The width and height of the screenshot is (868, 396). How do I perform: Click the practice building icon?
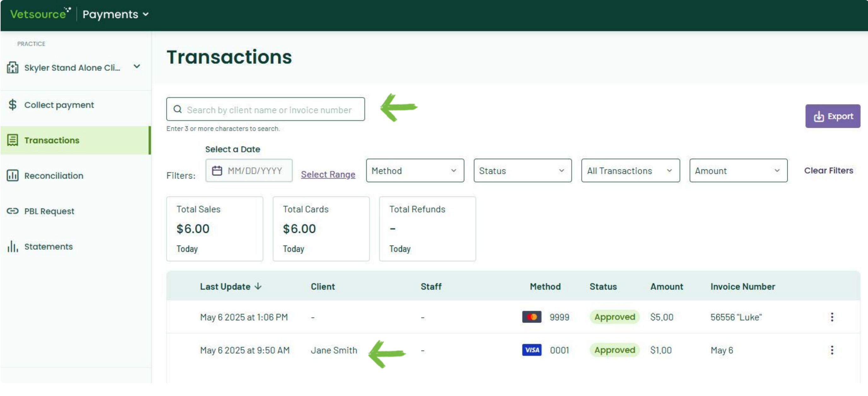[x=13, y=67]
